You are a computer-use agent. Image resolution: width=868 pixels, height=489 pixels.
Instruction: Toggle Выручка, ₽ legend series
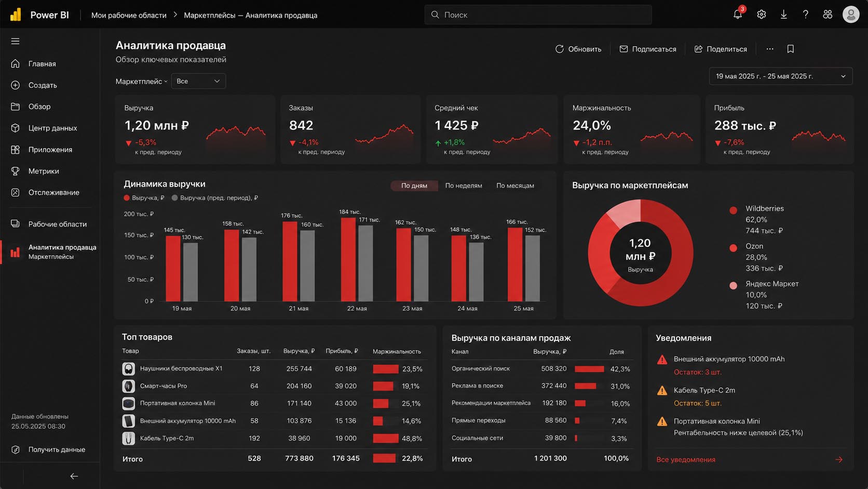tap(144, 198)
